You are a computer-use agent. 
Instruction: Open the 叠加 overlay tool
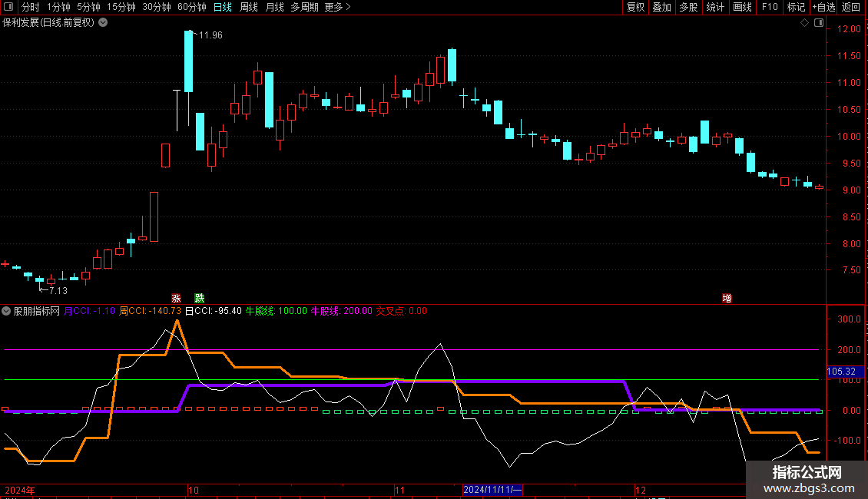(661, 7)
